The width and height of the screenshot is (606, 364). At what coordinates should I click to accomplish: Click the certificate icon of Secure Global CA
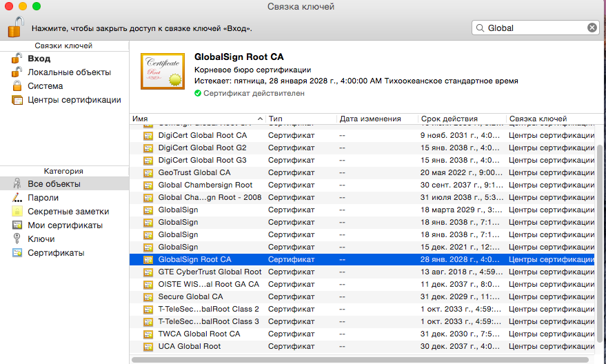point(148,296)
